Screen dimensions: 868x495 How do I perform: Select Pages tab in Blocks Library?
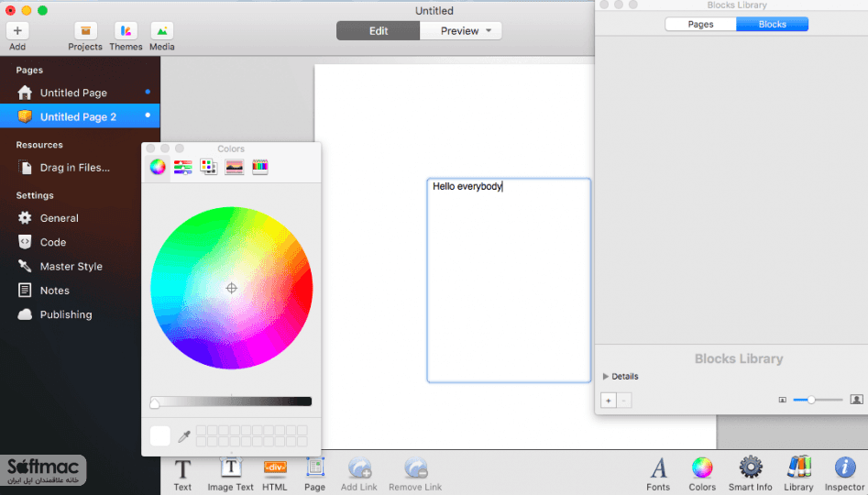700,25
